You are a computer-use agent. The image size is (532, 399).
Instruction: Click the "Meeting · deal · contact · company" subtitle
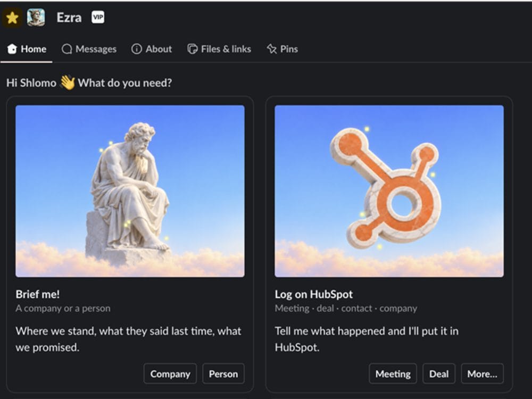346,309
